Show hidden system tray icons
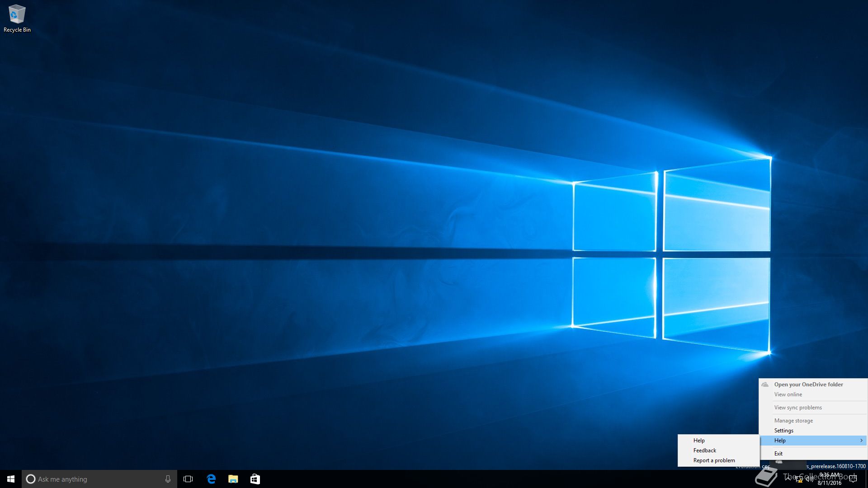 pyautogui.click(x=788, y=479)
